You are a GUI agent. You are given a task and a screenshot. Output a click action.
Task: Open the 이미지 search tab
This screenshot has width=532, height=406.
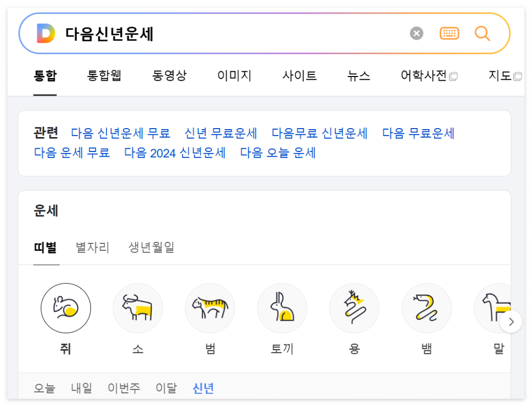coord(234,76)
